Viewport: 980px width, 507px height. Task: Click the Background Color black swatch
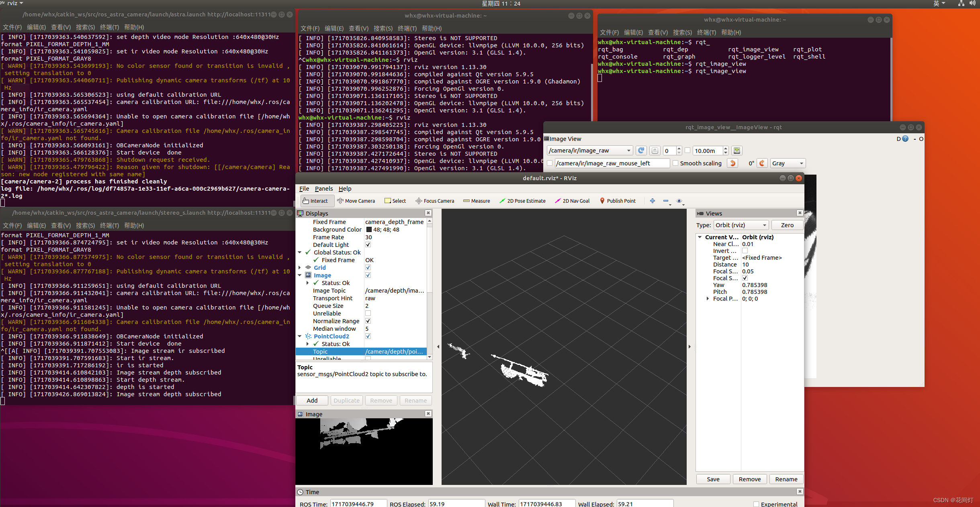point(369,230)
